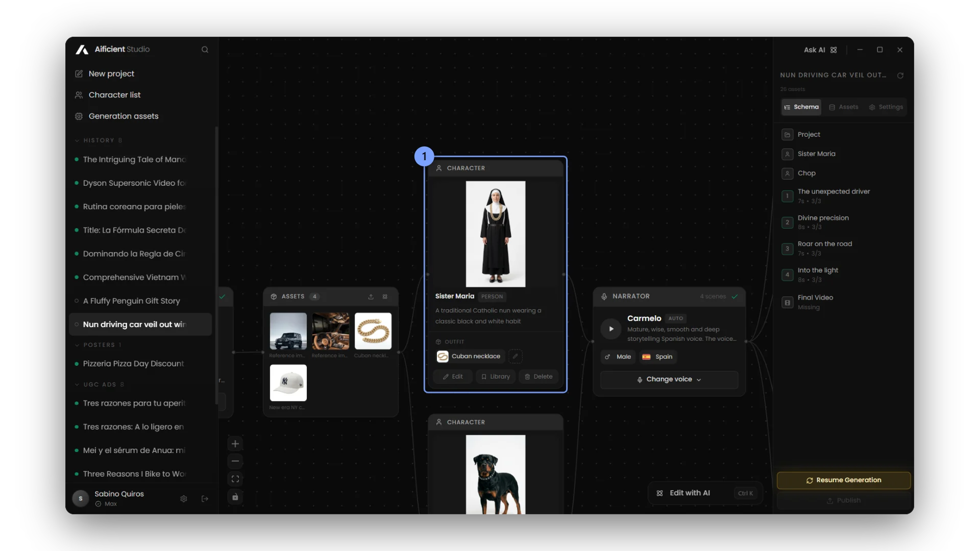The width and height of the screenshot is (980, 551).
Task: Collapse the POSTERS section chevron
Action: [x=77, y=345]
